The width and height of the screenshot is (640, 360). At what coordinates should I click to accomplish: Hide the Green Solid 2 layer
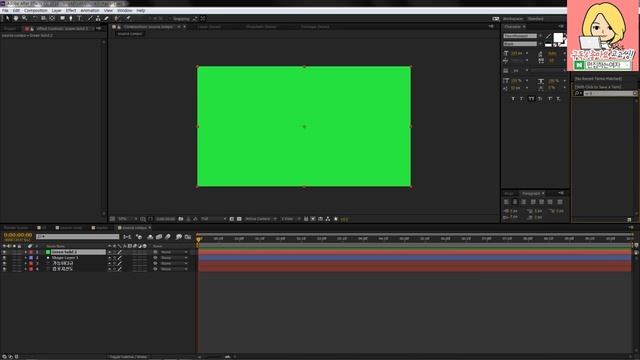pyautogui.click(x=4, y=252)
